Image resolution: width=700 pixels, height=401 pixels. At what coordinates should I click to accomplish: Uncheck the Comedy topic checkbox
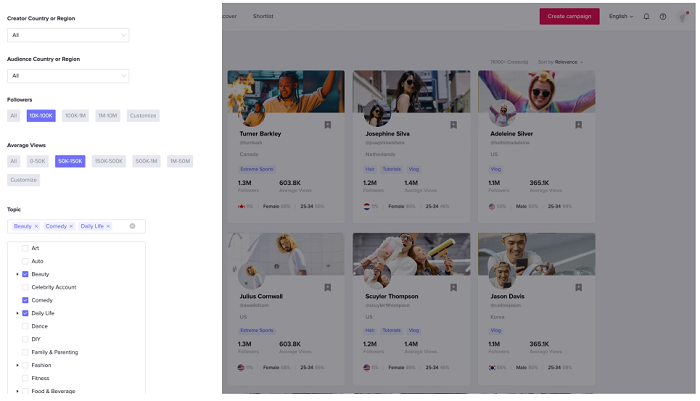click(25, 300)
